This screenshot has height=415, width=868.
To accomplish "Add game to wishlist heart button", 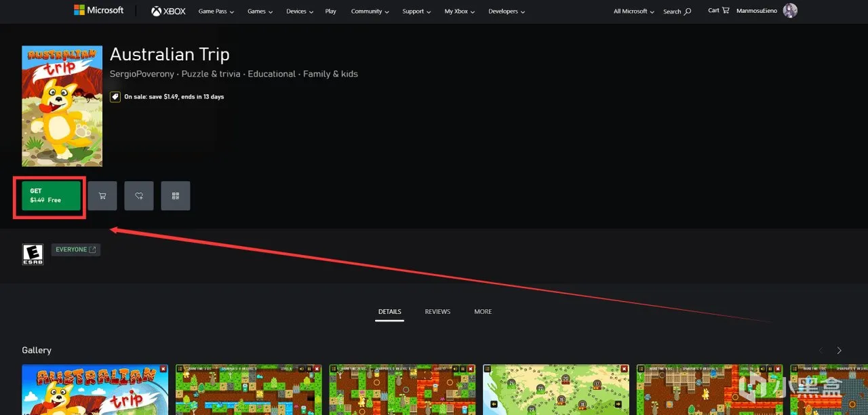I will point(139,196).
